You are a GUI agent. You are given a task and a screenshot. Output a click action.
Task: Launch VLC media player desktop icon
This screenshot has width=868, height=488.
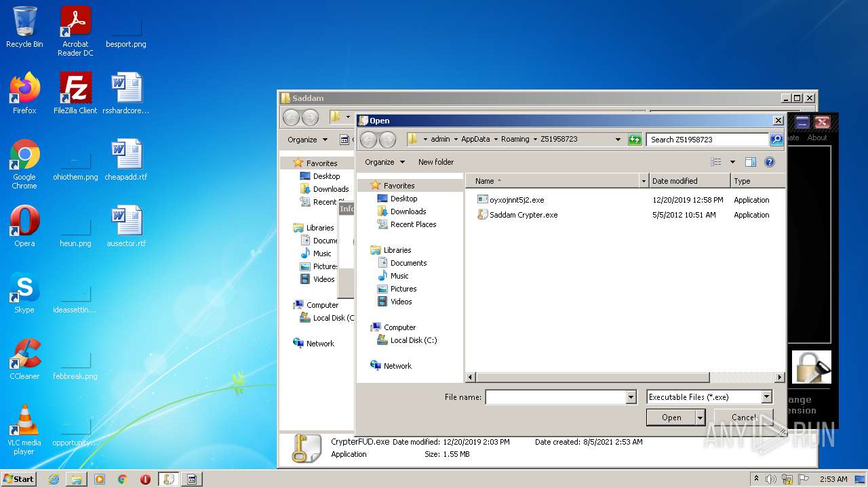pyautogui.click(x=24, y=430)
